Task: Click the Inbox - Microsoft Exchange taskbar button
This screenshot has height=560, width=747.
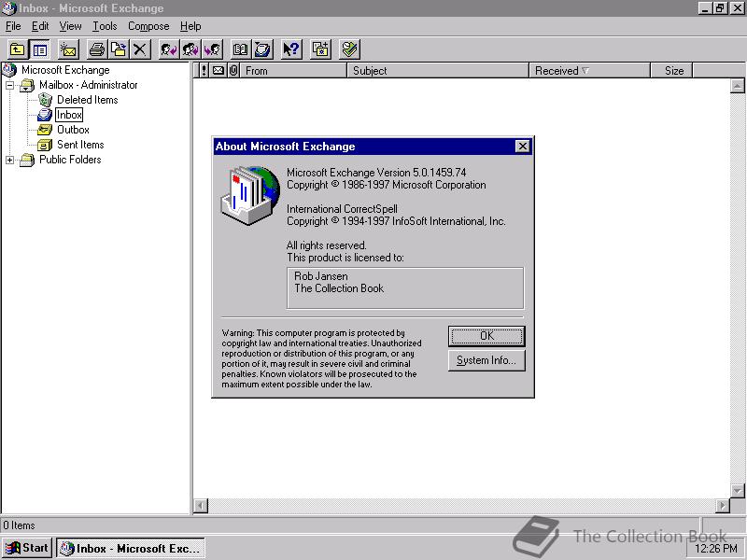Action: coord(131,549)
